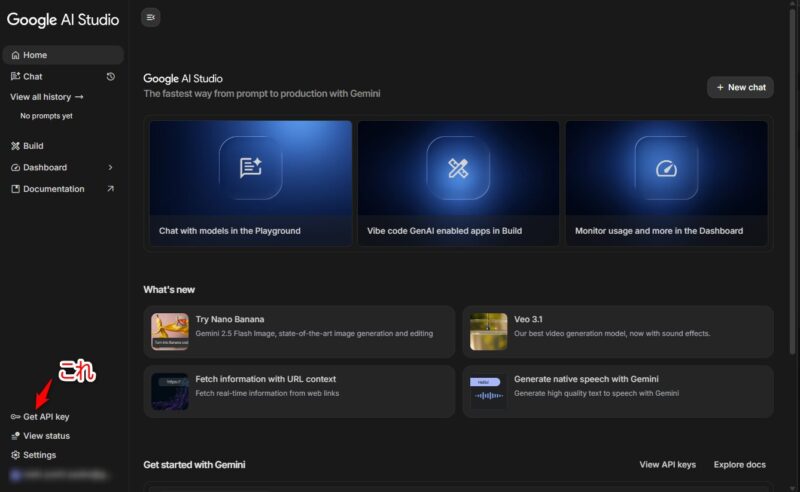Screen dimensions: 800x492
Task: Click View all history link
Action: 46,97
